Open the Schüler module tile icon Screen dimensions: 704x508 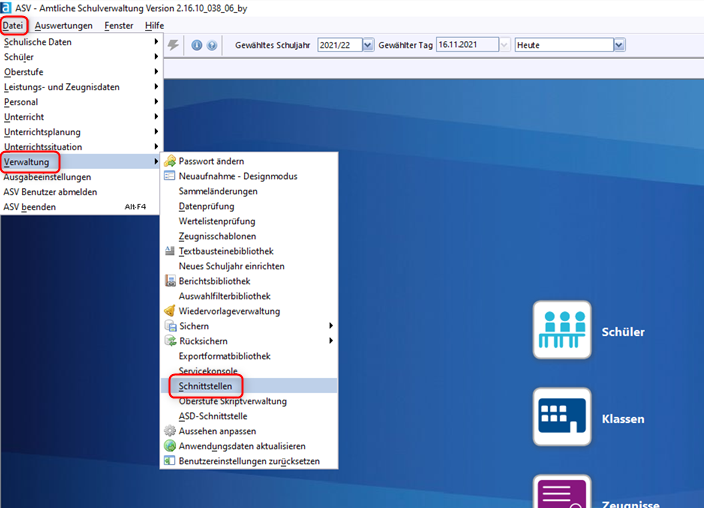click(562, 330)
